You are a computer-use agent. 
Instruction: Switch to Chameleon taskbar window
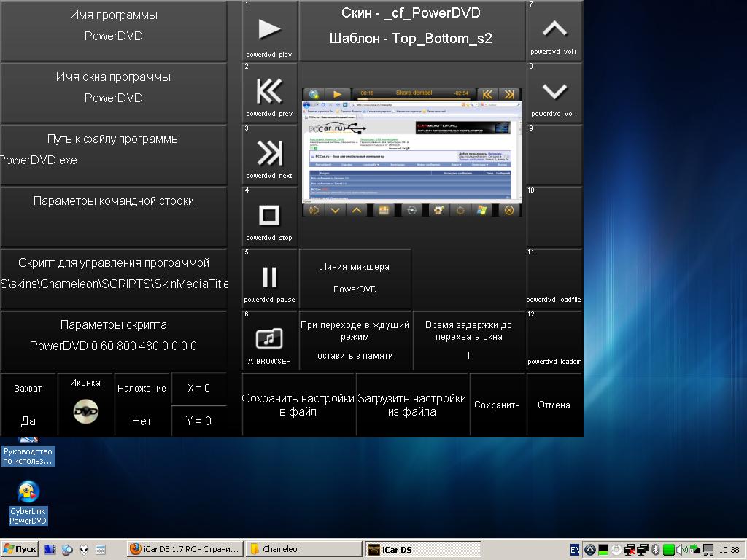pos(303,549)
